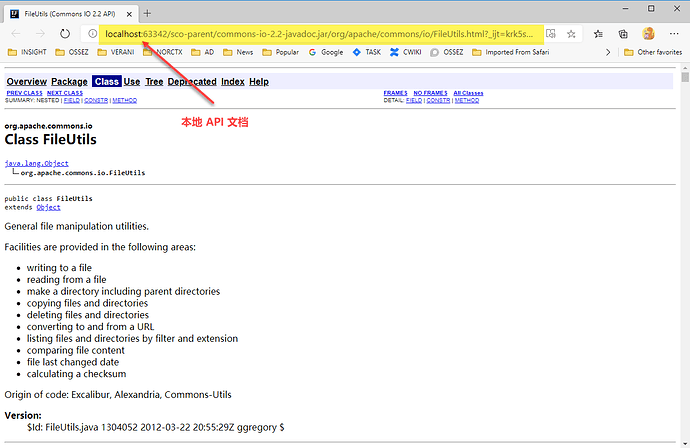Click the Version $Id FileUtils.java text
The image size is (690, 448).
155,427
